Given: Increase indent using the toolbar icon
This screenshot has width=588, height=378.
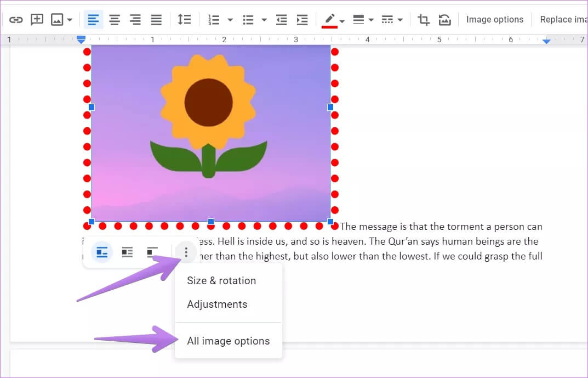Looking at the screenshot, I should point(302,20).
